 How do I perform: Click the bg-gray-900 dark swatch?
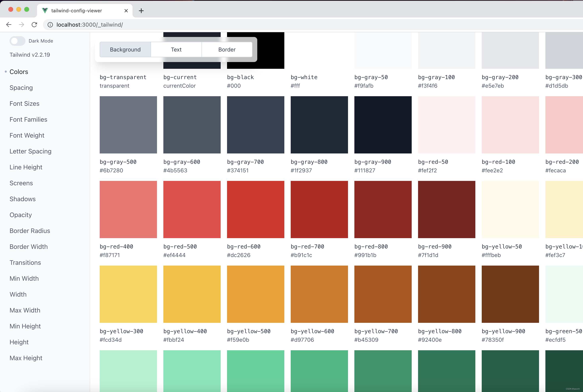coord(383,125)
